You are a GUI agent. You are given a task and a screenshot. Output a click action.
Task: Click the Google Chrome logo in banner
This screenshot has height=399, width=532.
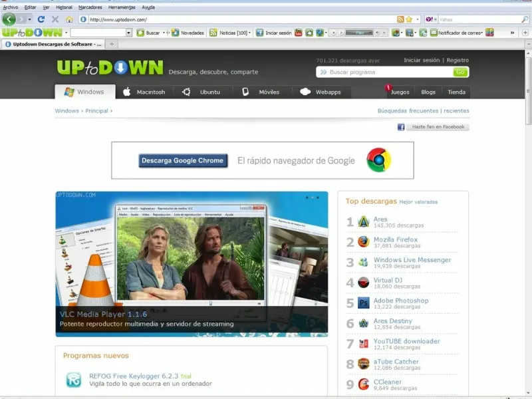[379, 160]
